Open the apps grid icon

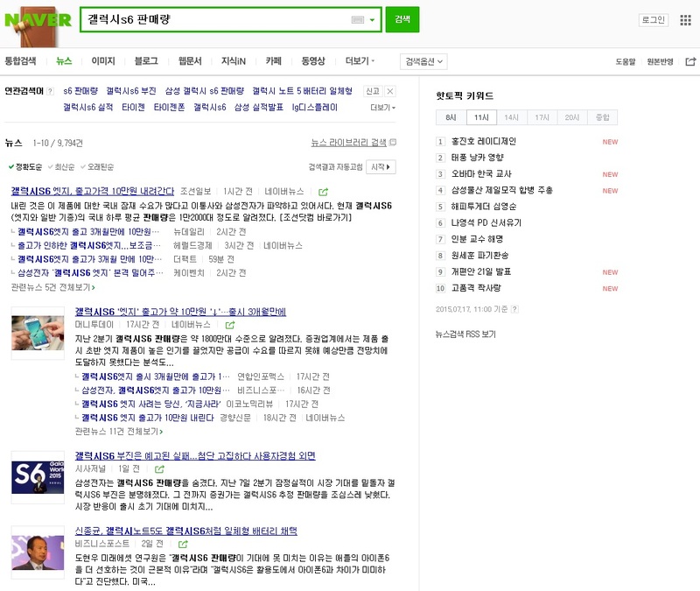(685, 19)
